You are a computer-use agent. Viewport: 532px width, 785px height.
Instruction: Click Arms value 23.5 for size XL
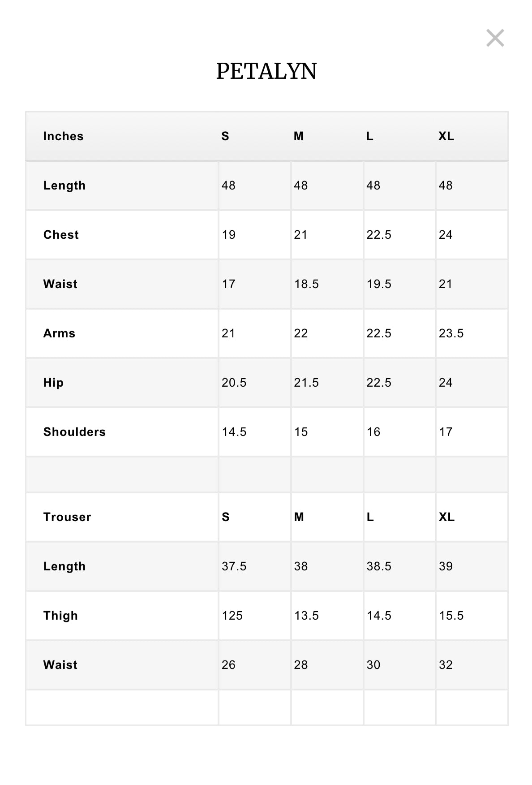coord(451,333)
